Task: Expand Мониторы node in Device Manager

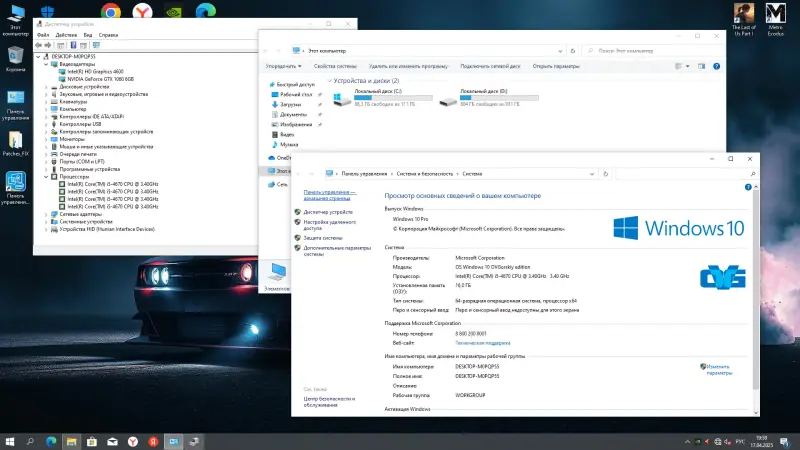Action: coord(46,139)
